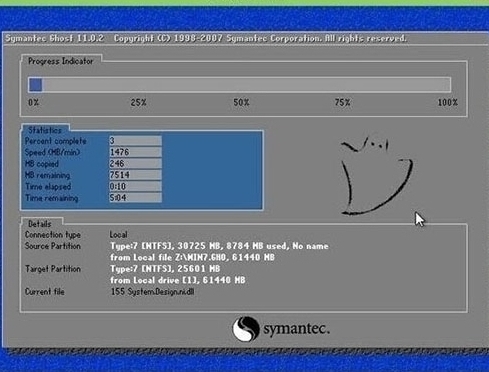Click the Speed (MB/min) value field
The width and height of the screenshot is (489, 372).
(x=135, y=152)
